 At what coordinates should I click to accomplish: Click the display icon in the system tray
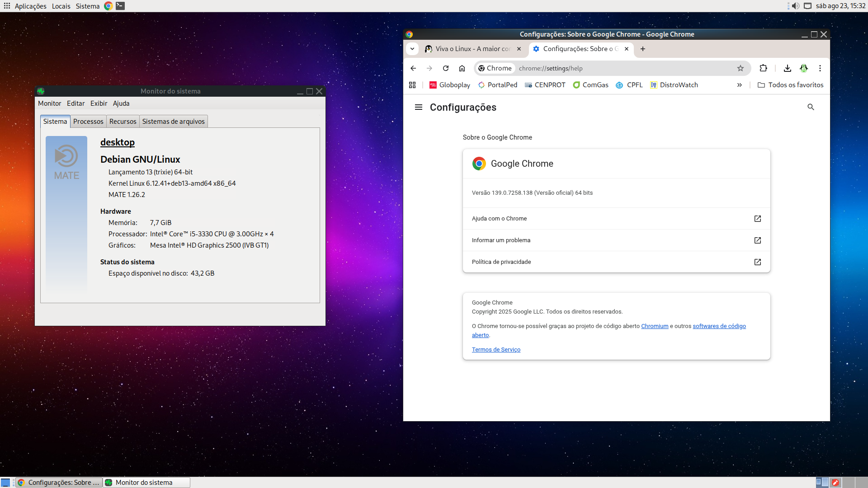(x=807, y=6)
